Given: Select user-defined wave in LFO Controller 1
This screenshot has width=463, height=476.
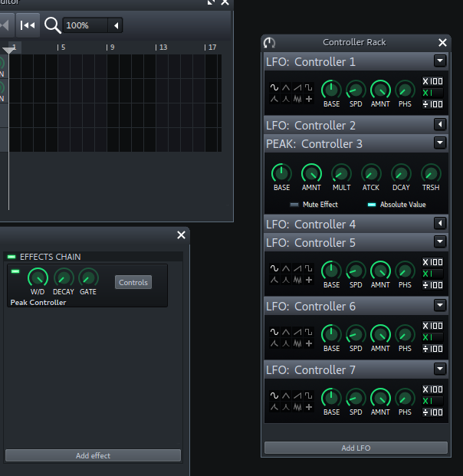Looking at the screenshot, I should 309,99.
